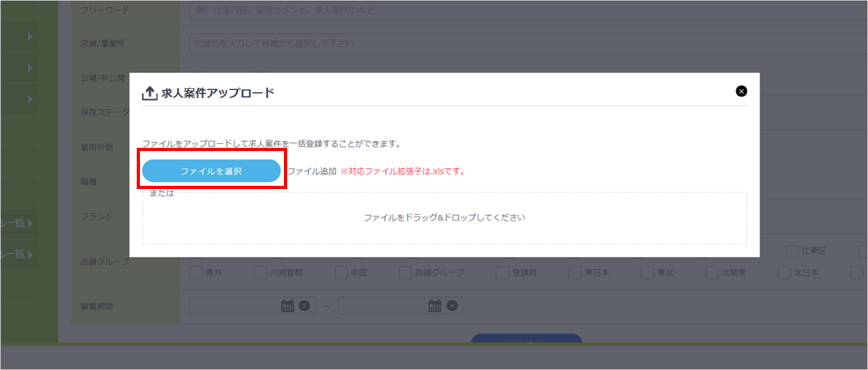This screenshot has height=370, width=868.
Task: Expand the topmost sidebar arrow item
Action: pyautogui.click(x=30, y=37)
